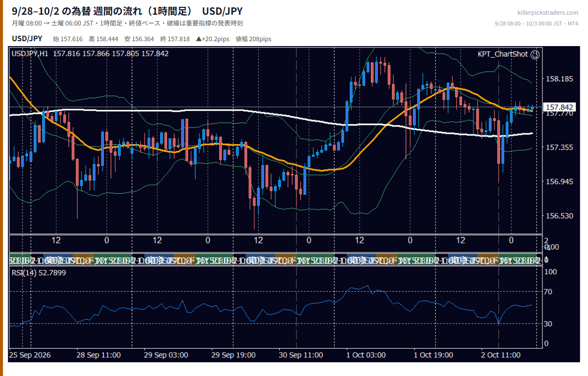Viewport: 588px width, 376px height.
Task: Click the USDJPY,H1 quote header in chart
Action: (x=90, y=53)
